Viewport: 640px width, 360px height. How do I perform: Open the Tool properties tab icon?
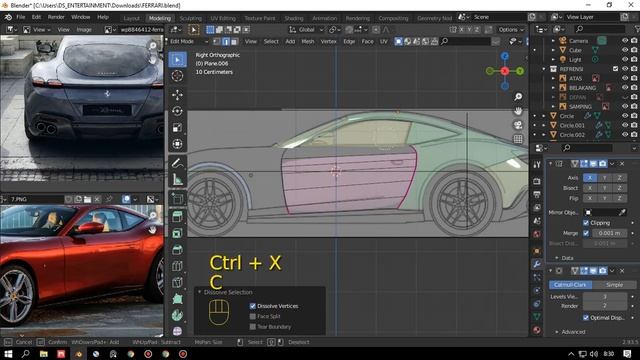point(537,164)
